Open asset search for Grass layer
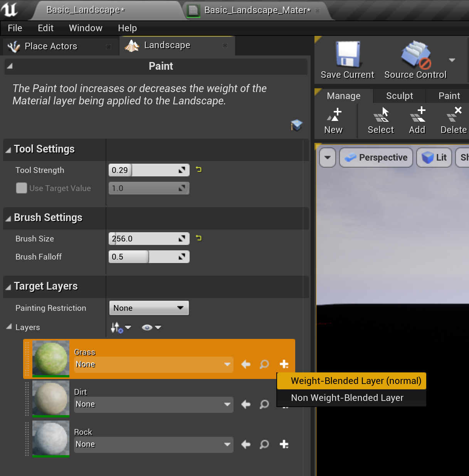Screen dimensions: 469x476 coord(264,364)
